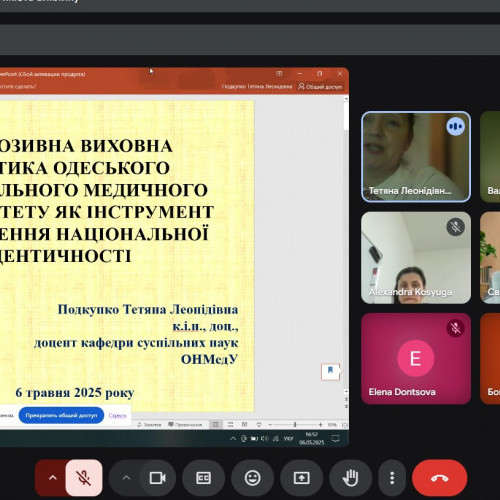Open more options three-dot menu
This screenshot has width=500, height=500.
pyautogui.click(x=392, y=478)
